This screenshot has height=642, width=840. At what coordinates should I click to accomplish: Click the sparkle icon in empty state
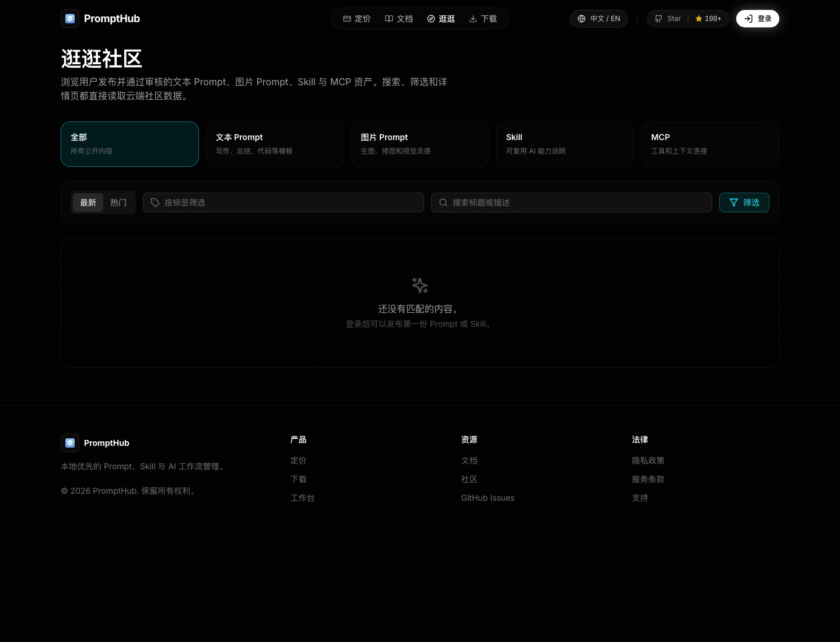tap(420, 285)
